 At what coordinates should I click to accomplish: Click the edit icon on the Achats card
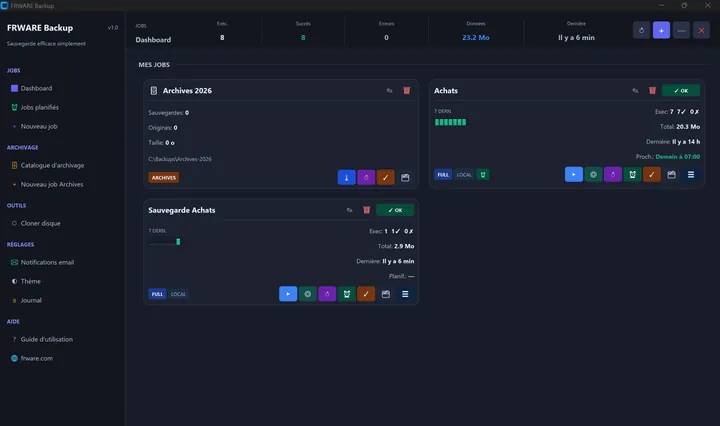coord(635,90)
